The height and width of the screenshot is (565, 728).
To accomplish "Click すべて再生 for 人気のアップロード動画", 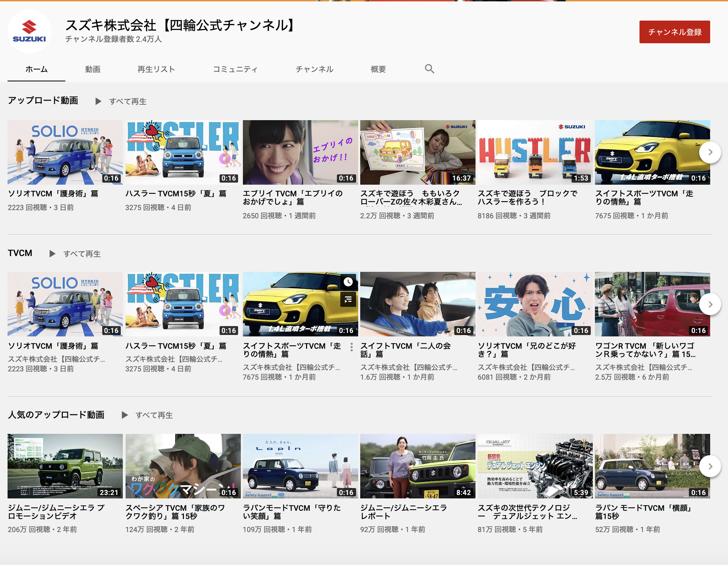I will tap(154, 415).
